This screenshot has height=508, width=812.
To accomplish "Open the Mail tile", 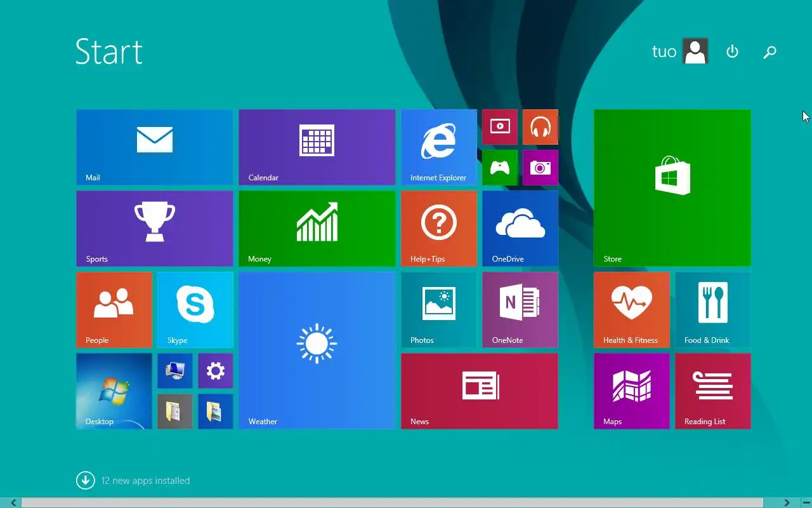I will 155,147.
